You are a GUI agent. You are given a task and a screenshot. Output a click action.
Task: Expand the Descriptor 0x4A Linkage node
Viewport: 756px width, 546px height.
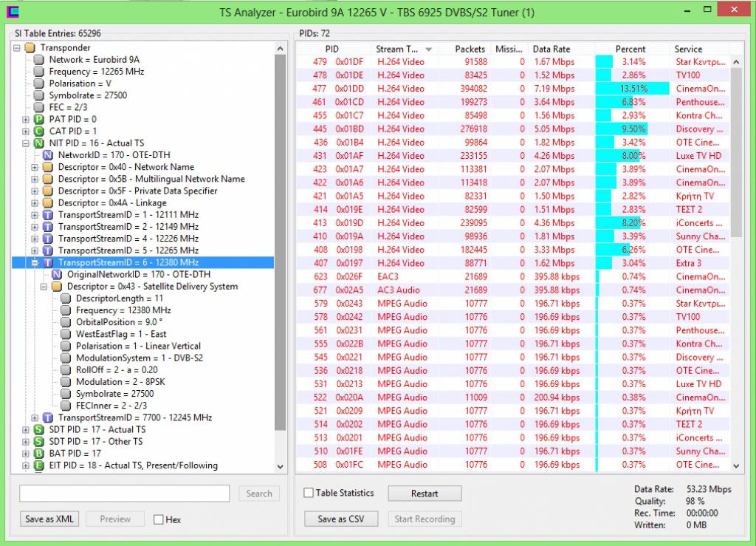(x=35, y=203)
